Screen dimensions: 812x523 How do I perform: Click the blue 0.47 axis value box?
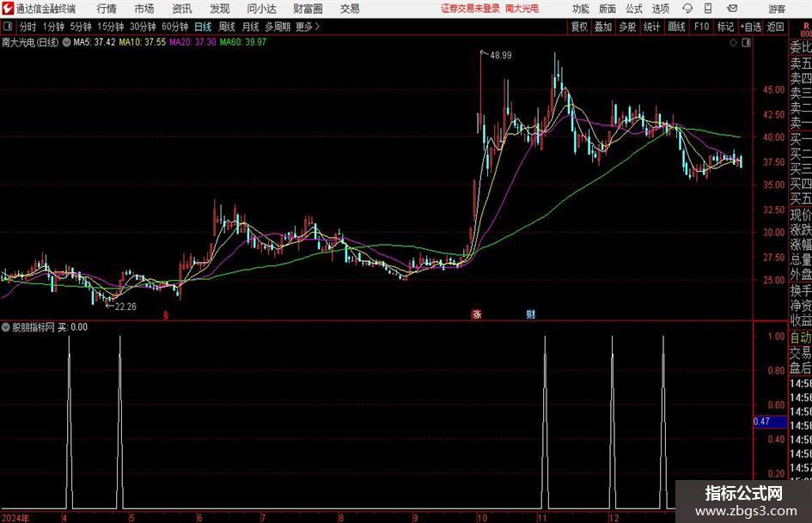[x=770, y=422]
